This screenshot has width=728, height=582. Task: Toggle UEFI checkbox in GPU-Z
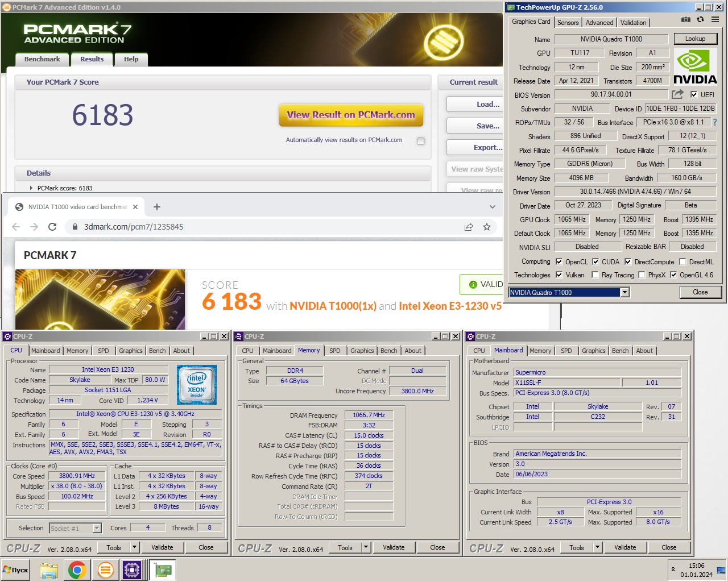point(694,95)
